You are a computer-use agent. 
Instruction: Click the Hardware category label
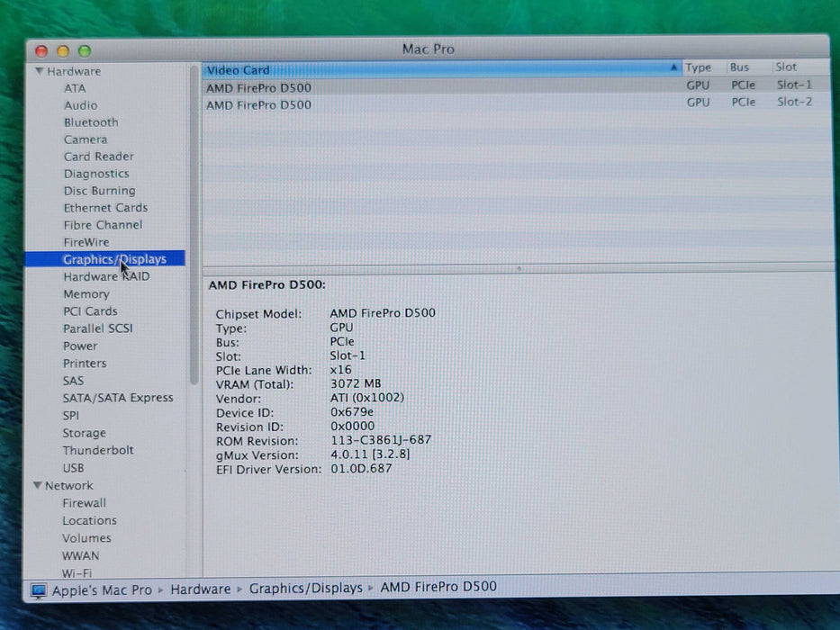(74, 71)
